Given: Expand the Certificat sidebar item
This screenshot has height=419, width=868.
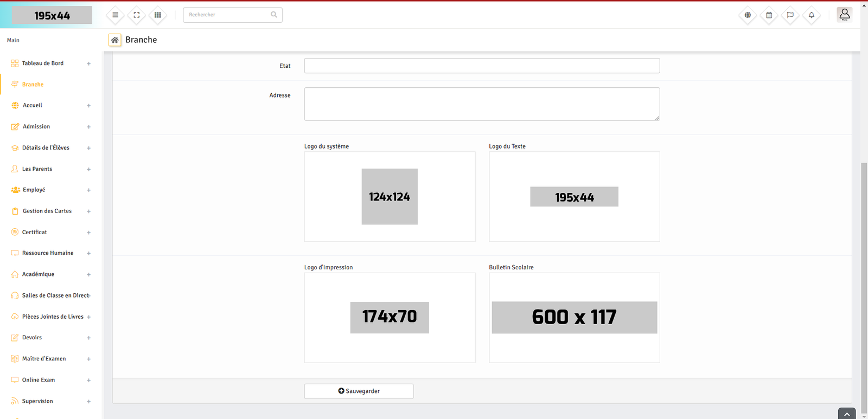Looking at the screenshot, I should [35, 233].
